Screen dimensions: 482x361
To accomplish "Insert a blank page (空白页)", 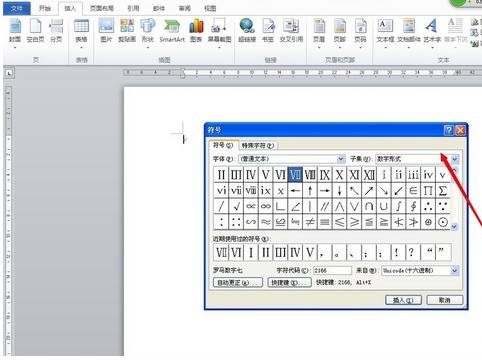I will coord(35,32).
